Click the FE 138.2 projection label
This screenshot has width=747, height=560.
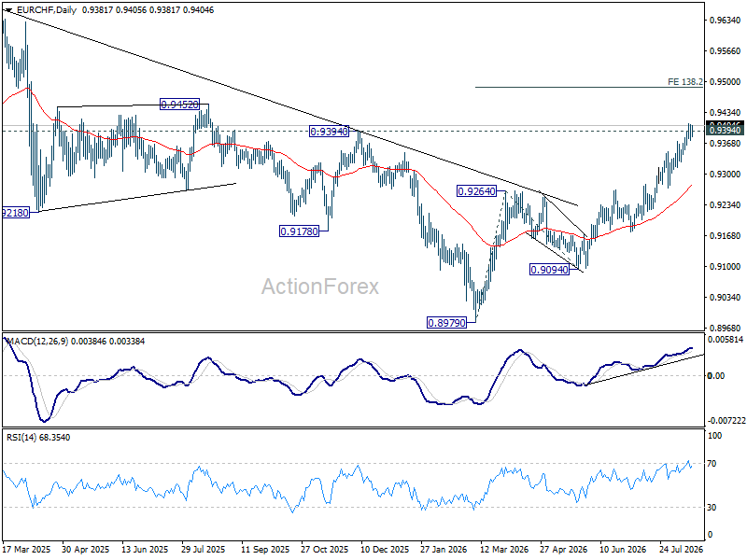[x=684, y=82]
